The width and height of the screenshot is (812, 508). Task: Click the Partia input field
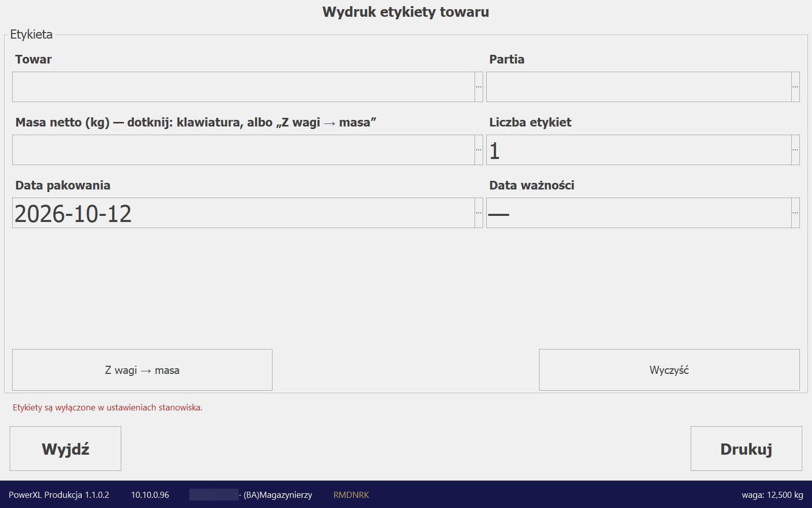pyautogui.click(x=639, y=87)
